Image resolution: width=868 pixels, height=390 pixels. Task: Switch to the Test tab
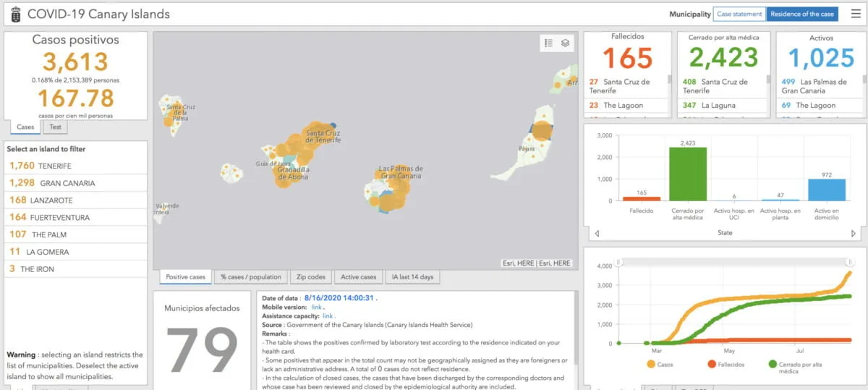click(x=55, y=127)
